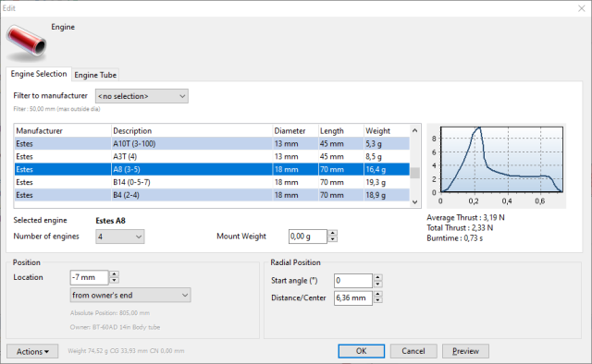This screenshot has height=364, width=592.
Task: Sort by Weight column header
Action: point(387,131)
